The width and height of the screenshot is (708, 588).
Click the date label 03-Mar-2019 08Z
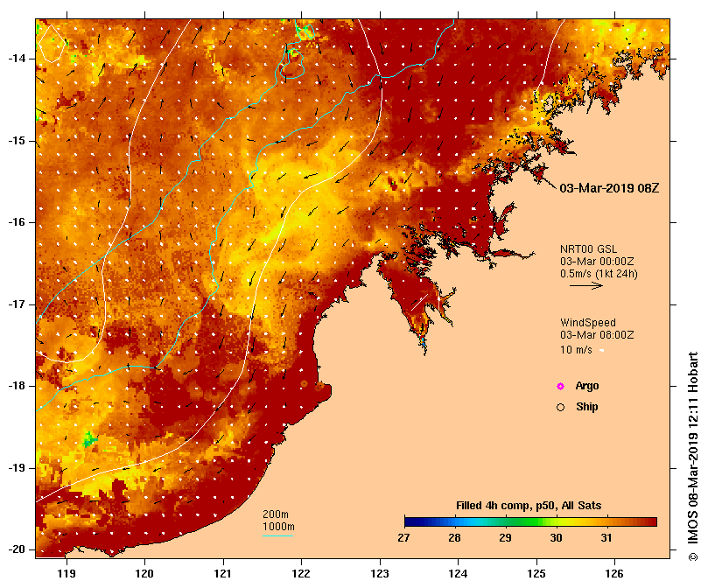(609, 188)
